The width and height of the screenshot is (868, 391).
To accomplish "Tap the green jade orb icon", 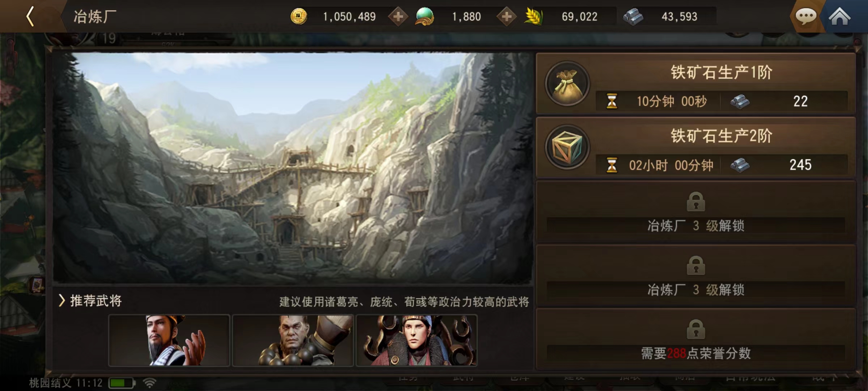I will point(425,17).
